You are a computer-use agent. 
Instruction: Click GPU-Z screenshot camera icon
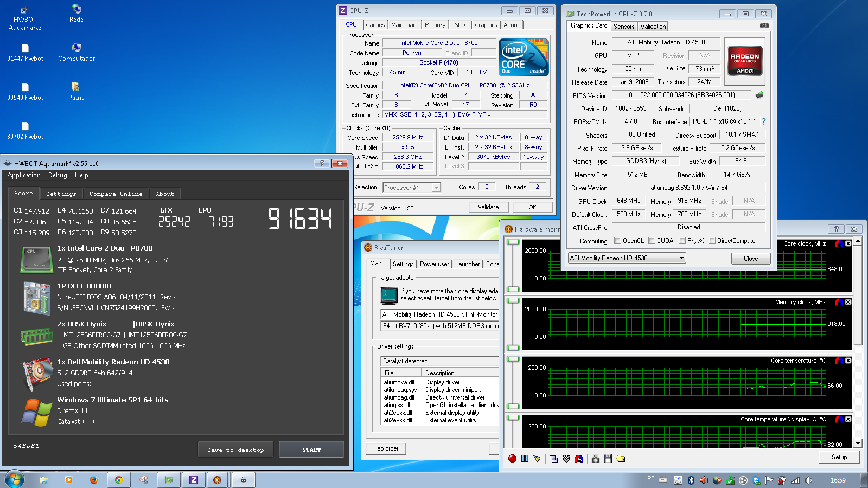point(764,25)
